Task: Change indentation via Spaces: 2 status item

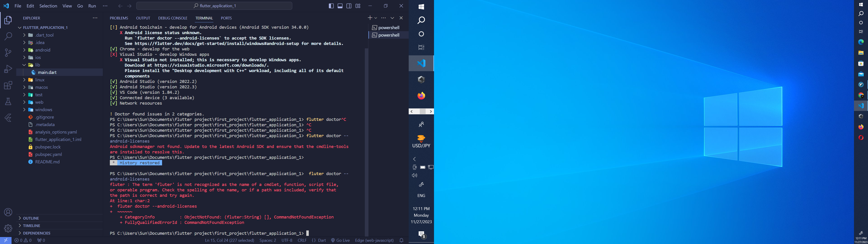Action: [268, 240]
